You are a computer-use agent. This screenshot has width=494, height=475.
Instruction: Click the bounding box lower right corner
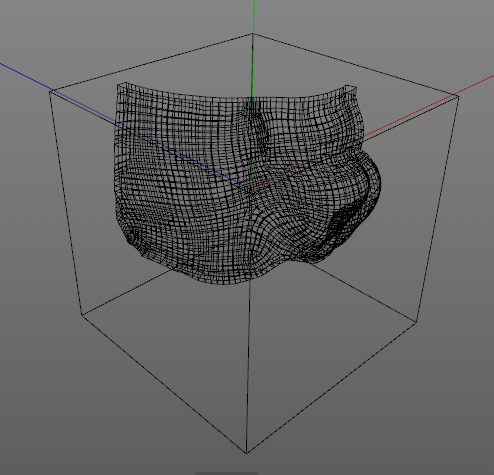click(x=417, y=322)
